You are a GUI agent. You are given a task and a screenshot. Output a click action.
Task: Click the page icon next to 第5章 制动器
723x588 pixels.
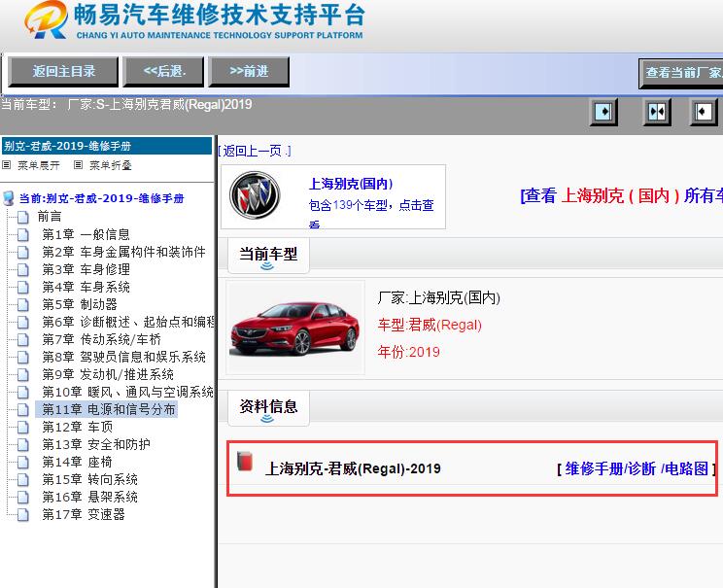coord(22,305)
